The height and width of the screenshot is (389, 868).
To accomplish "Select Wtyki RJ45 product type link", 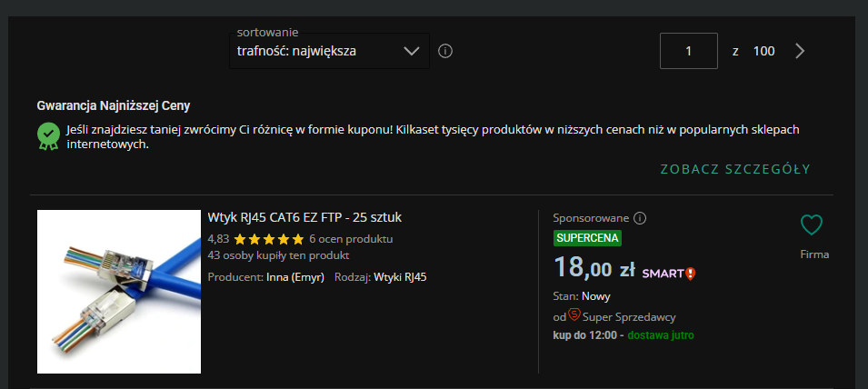I will click(400, 277).
